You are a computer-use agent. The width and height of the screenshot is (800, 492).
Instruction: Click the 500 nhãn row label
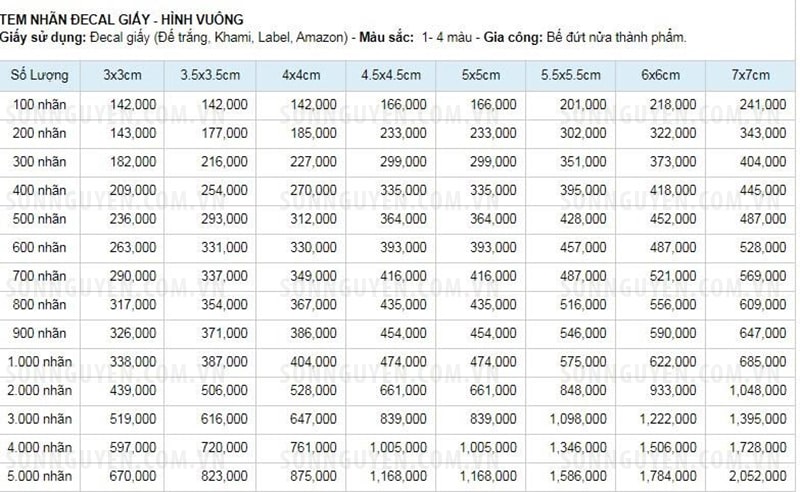coord(40,219)
